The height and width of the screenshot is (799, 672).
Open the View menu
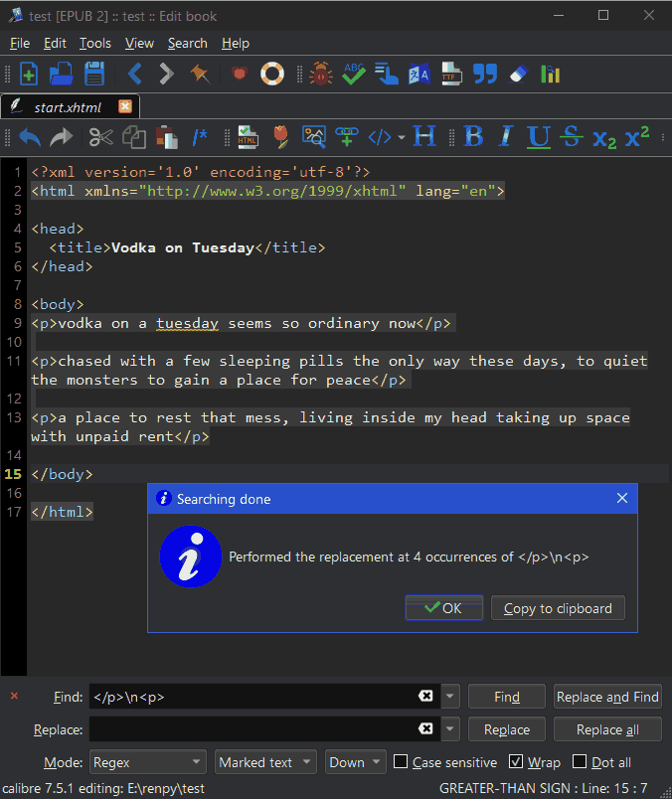click(140, 44)
